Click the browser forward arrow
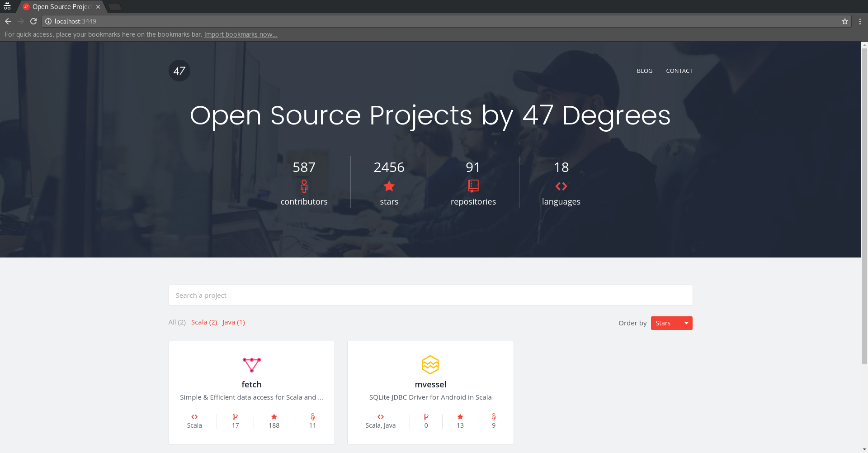868x453 pixels. pos(21,21)
